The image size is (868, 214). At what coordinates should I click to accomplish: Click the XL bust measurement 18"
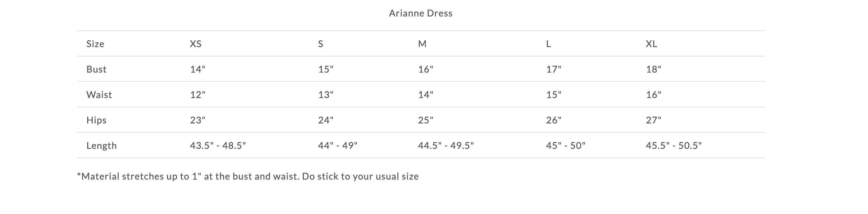[x=653, y=69]
